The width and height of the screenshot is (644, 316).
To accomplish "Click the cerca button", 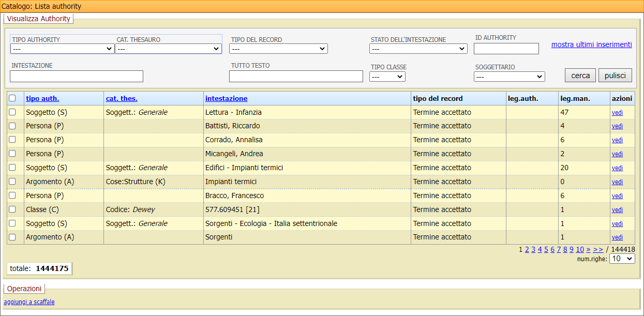I will click(x=580, y=76).
